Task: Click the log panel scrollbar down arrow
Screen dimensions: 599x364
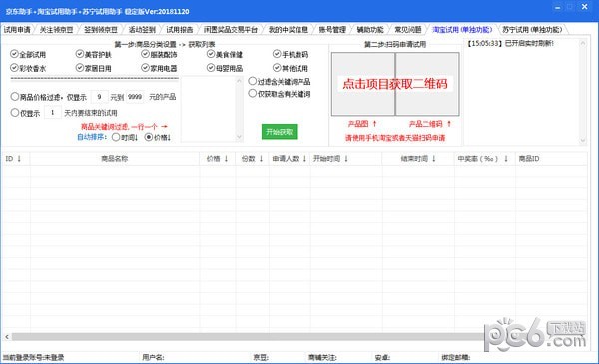Action: click(x=583, y=140)
